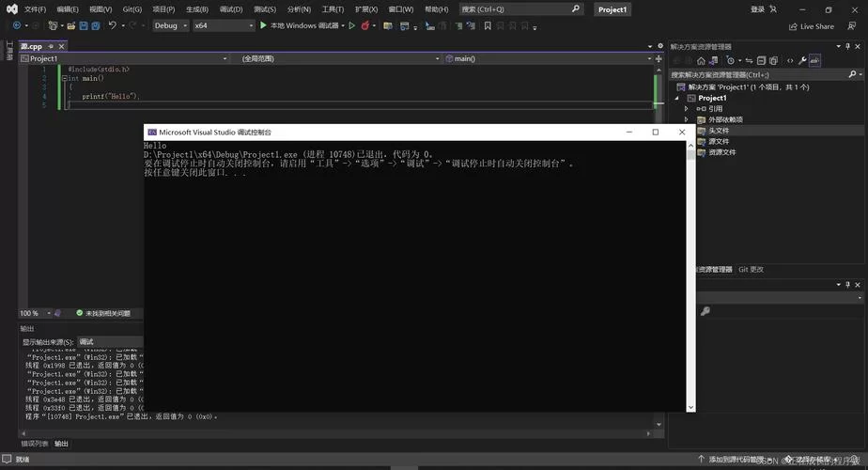This screenshot has height=470, width=868.
Task: Click the properties wrench icon
Action: point(802,60)
